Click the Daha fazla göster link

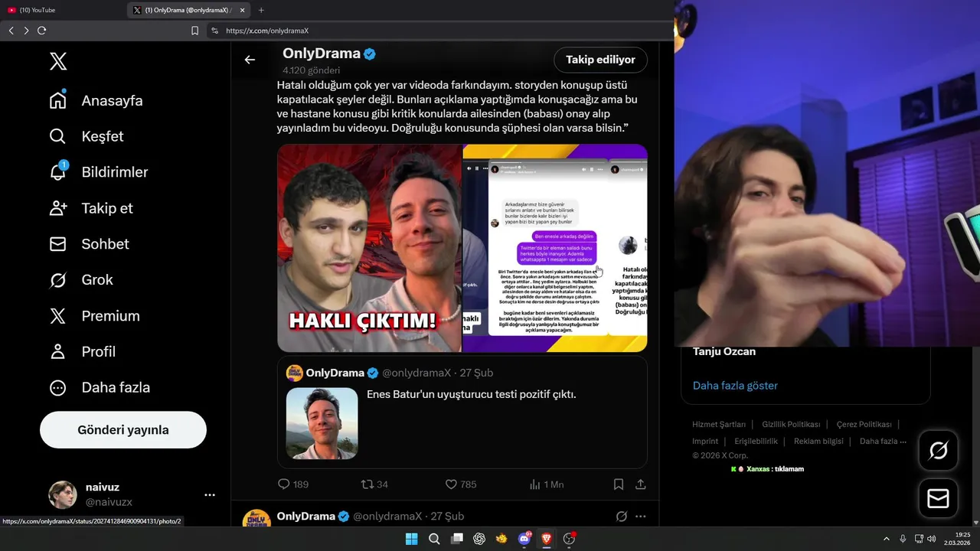(735, 386)
